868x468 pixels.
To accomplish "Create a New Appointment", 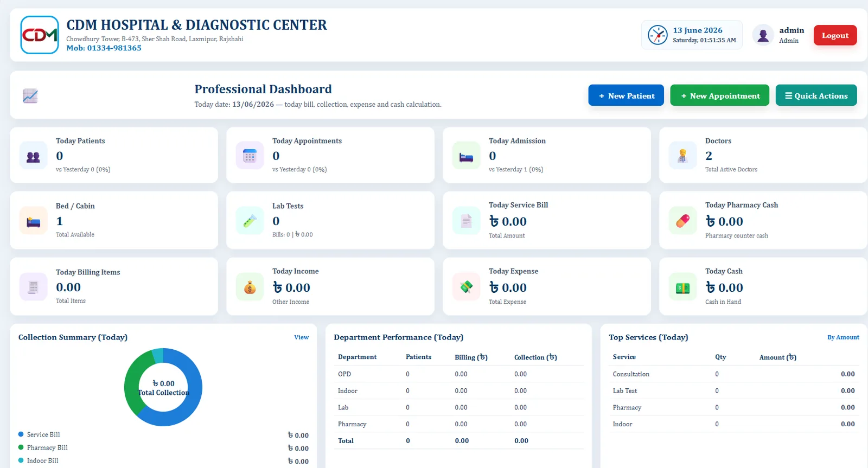I will pos(719,95).
